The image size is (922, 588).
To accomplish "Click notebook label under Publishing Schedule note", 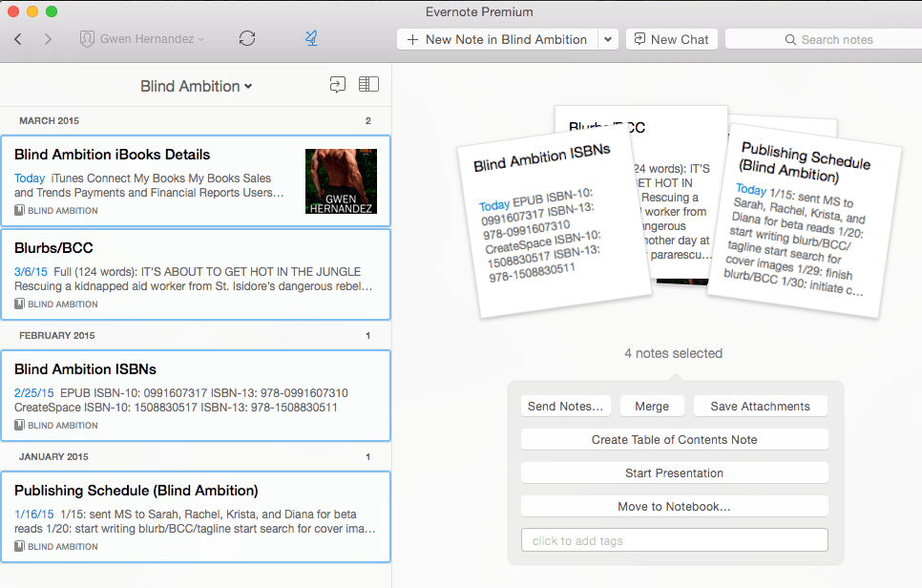I will [56, 546].
